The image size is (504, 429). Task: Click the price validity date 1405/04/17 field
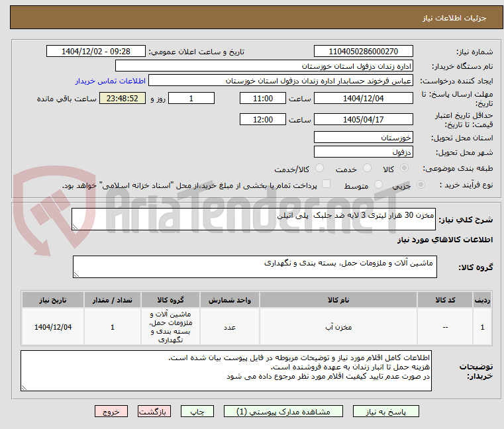coord(363,119)
